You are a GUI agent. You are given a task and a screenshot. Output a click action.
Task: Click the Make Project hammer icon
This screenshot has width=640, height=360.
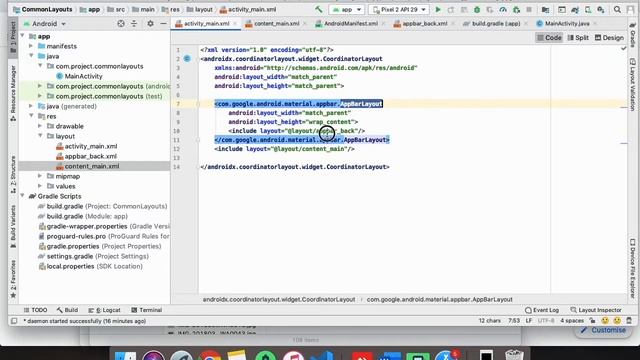[x=319, y=9]
